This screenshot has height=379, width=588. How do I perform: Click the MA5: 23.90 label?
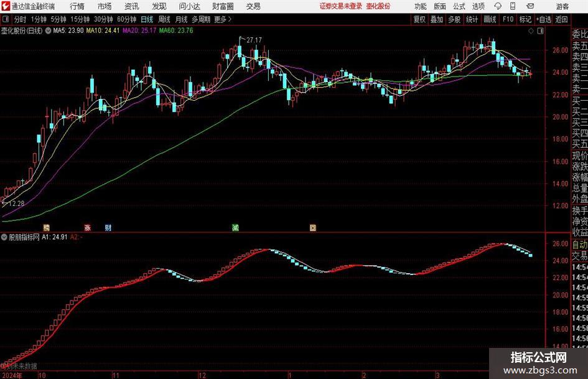click(x=68, y=30)
